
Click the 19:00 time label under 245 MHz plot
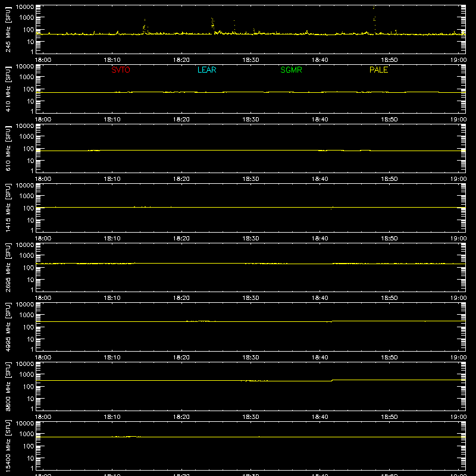458,60
